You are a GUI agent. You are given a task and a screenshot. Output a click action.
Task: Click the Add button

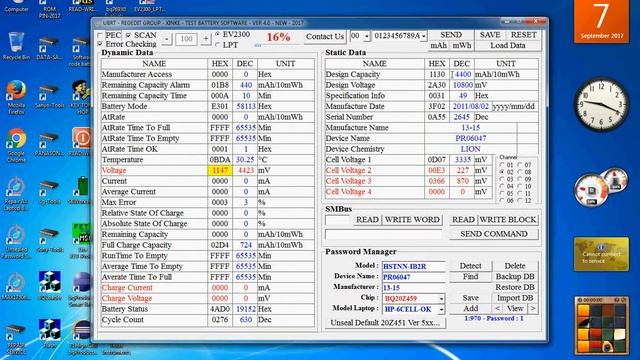[471, 309]
